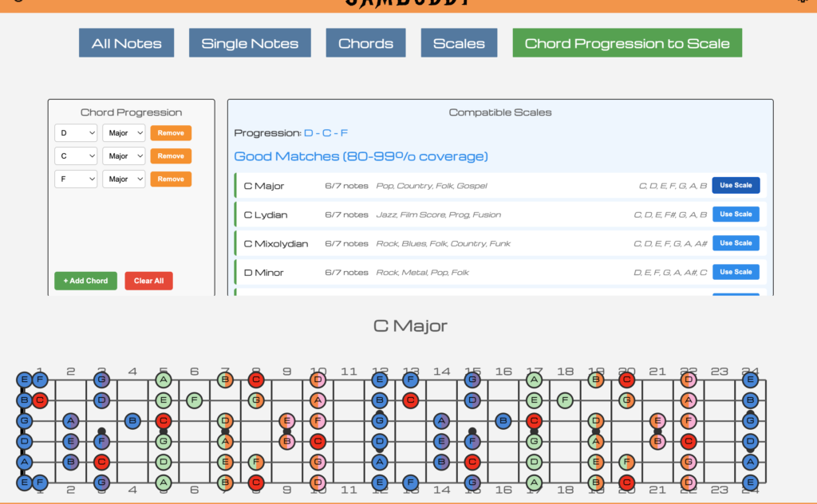
Task: Open the C root note dropdown
Action: [x=76, y=156]
